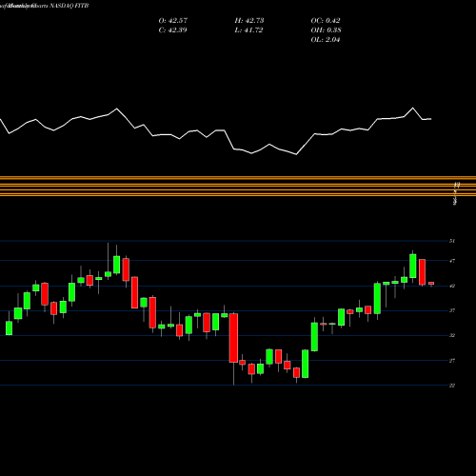Screen dimensions: 476x476
Task: Select the OH: 0.38 reading
Action: point(326,30)
